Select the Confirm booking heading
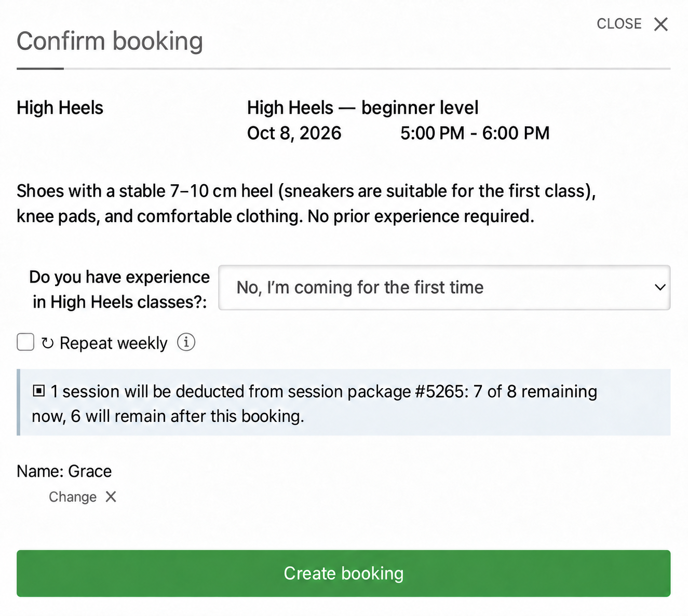This screenshot has width=688, height=616. 110,41
